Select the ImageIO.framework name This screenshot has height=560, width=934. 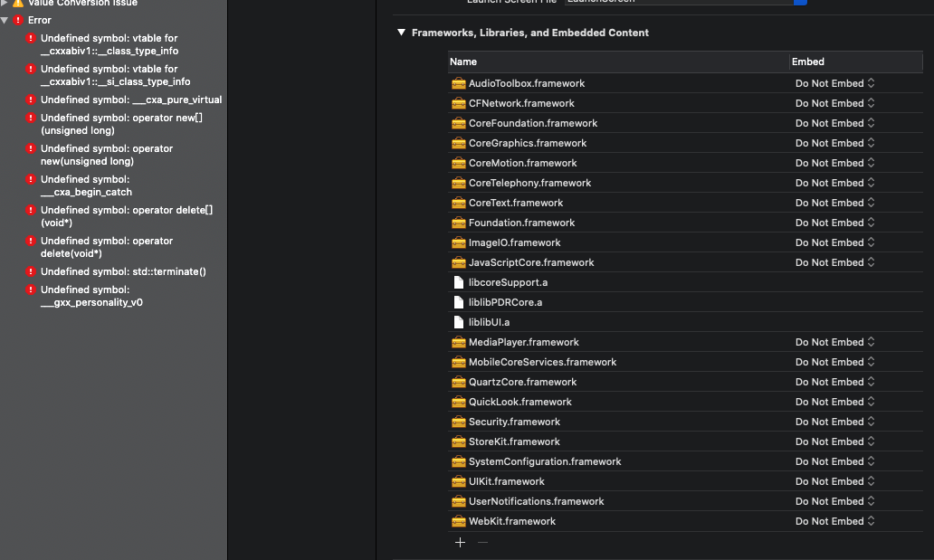pyautogui.click(x=515, y=242)
